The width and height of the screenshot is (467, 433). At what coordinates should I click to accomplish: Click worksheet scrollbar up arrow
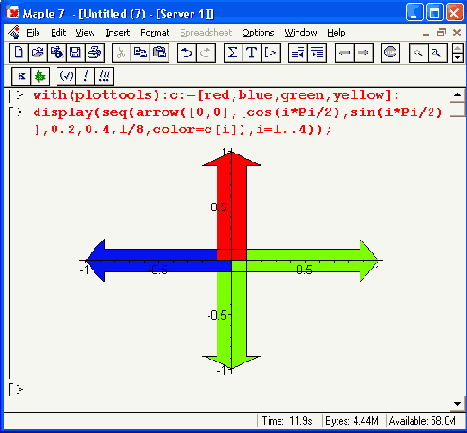coord(457,95)
